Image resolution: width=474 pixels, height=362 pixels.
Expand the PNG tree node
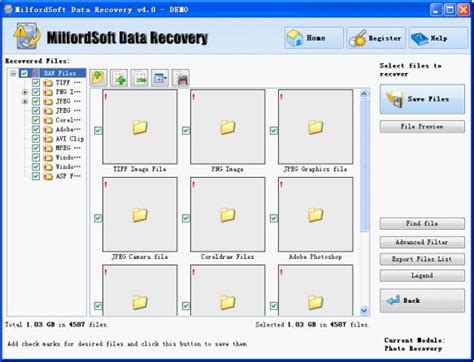25,92
